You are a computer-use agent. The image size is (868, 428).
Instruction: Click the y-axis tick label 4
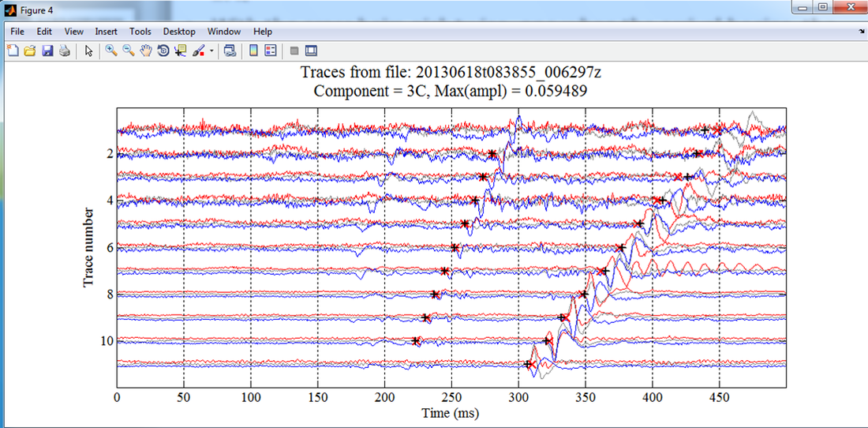point(110,200)
